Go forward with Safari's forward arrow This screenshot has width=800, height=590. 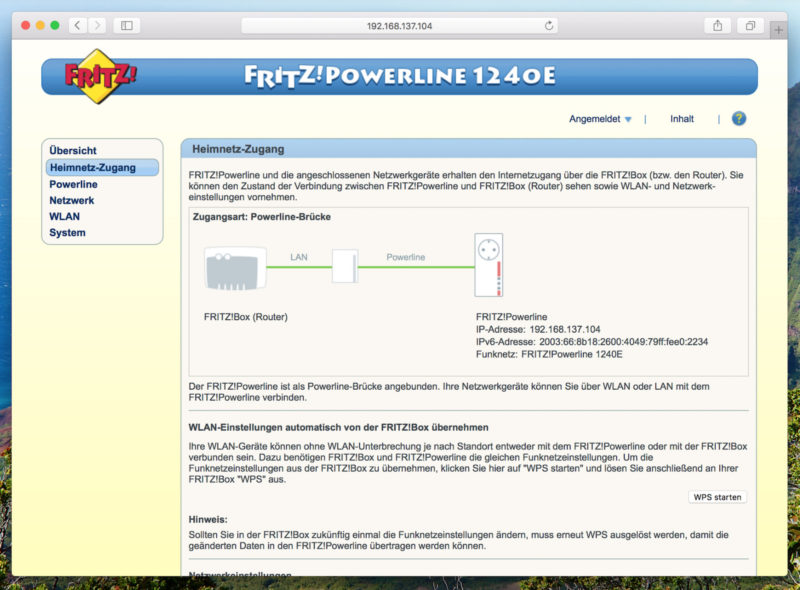pyautogui.click(x=97, y=26)
